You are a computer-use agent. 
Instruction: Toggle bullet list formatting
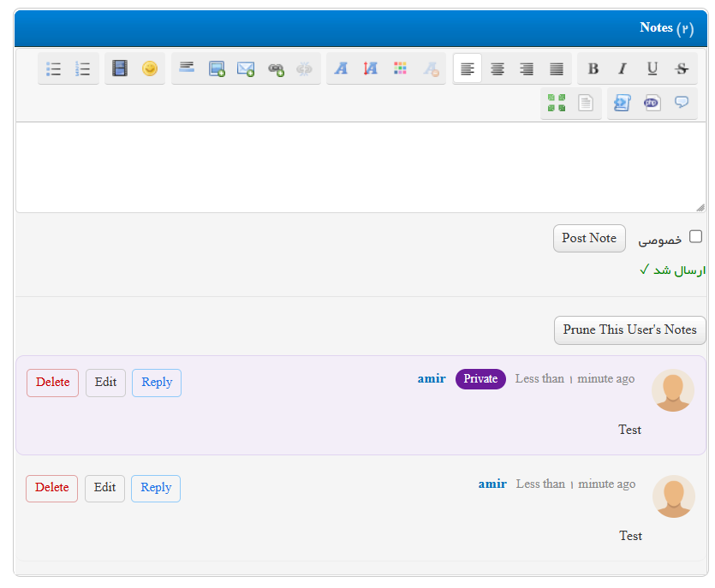pos(53,68)
